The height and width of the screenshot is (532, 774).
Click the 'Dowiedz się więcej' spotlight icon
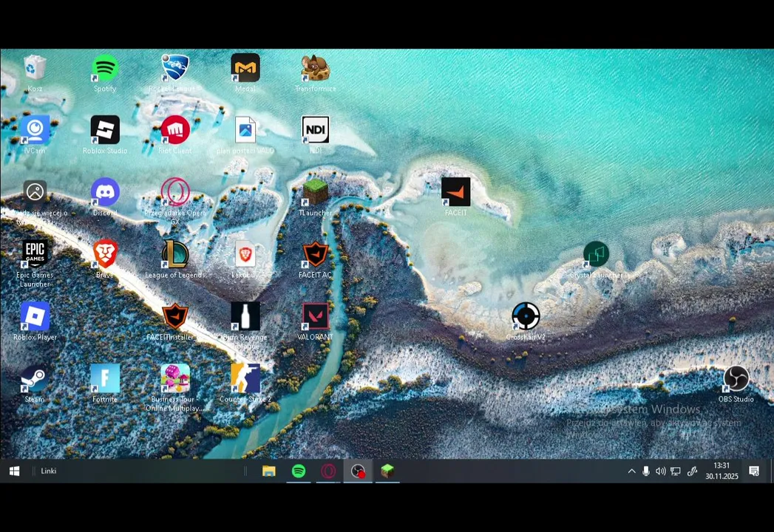[35, 192]
